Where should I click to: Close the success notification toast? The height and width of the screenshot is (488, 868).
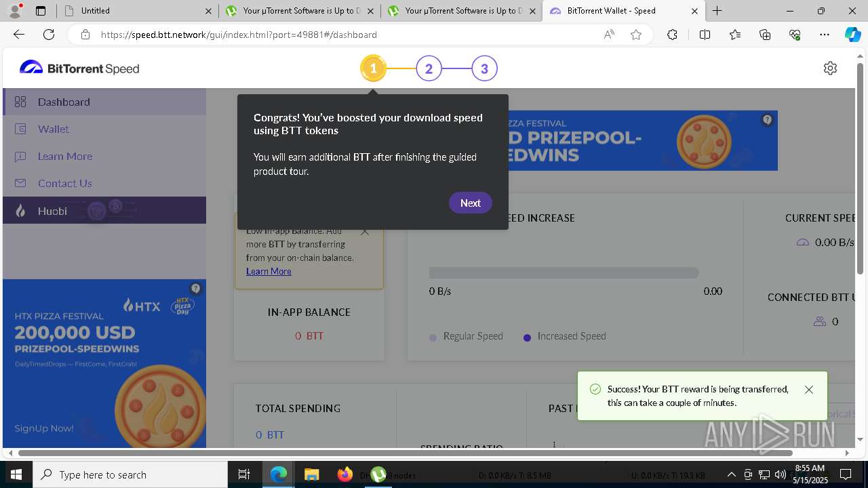[x=808, y=390]
